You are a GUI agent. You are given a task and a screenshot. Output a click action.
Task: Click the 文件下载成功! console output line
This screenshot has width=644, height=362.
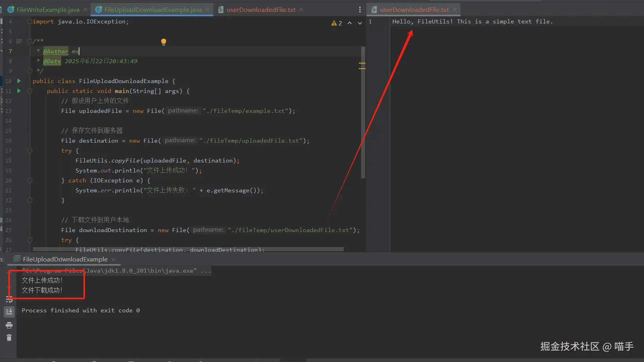pos(42,290)
